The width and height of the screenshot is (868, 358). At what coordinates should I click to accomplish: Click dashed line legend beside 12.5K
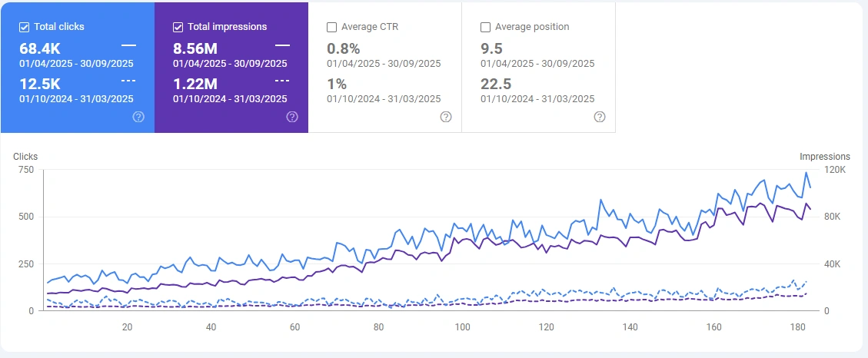point(128,81)
